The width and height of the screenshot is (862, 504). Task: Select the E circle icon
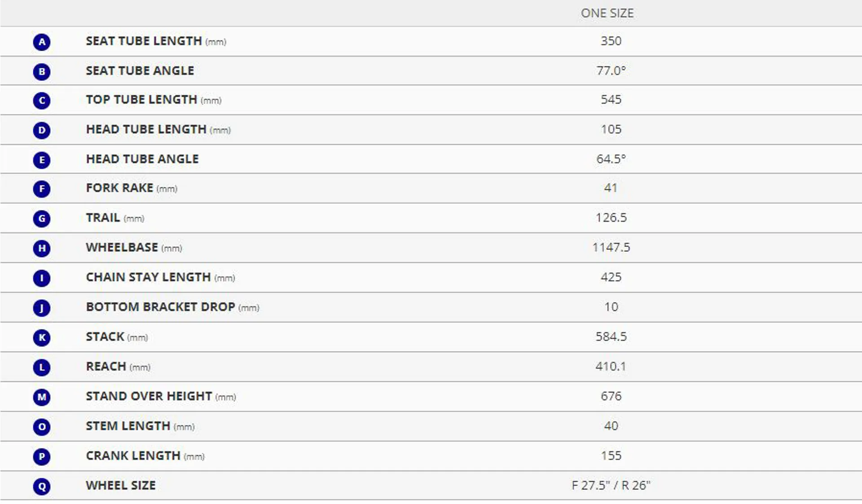tap(42, 160)
